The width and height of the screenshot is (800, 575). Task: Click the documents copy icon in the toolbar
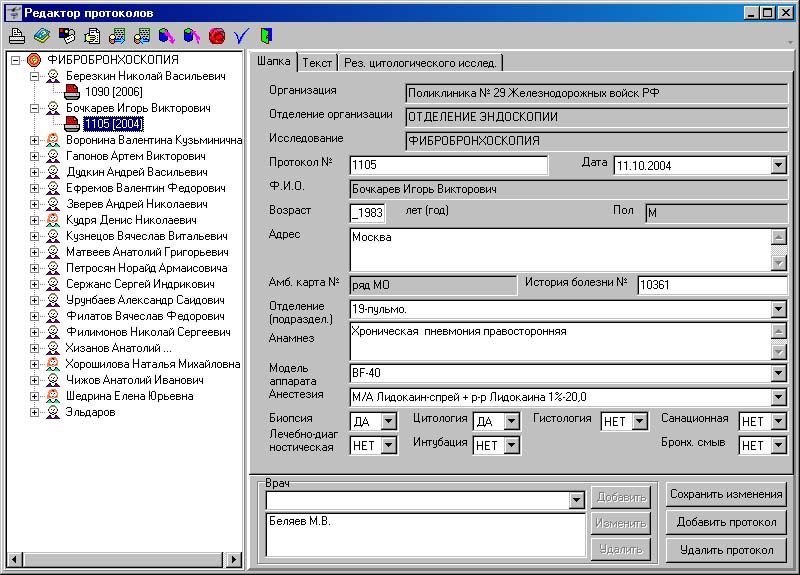pos(91,36)
